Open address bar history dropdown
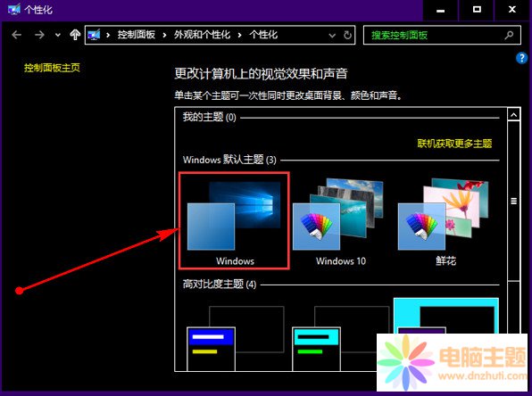 tap(332, 36)
